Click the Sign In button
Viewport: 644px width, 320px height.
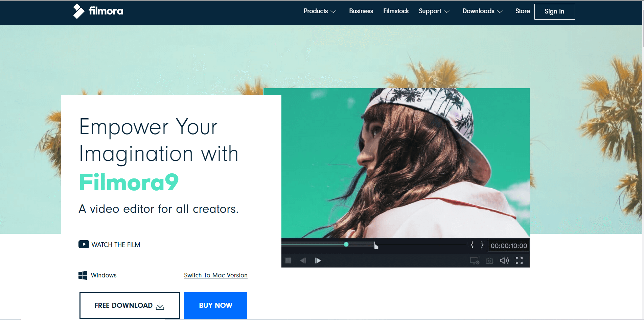[554, 11]
